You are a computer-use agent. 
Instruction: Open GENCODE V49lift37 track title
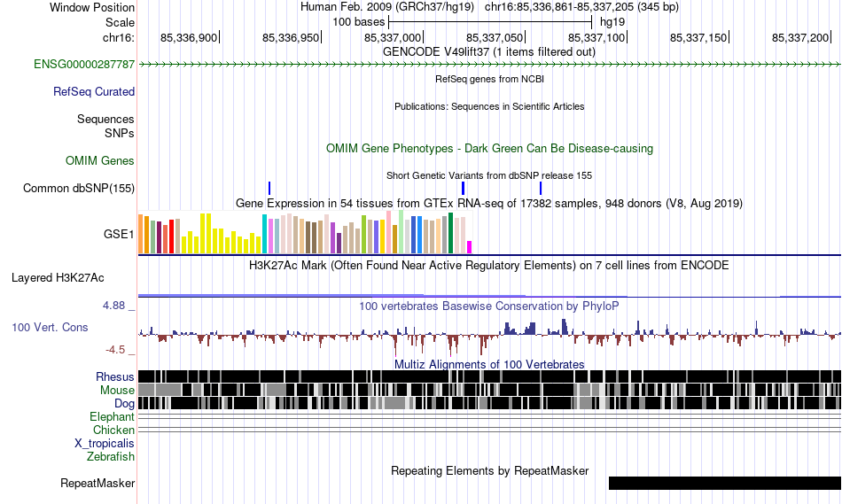pyautogui.click(x=489, y=52)
